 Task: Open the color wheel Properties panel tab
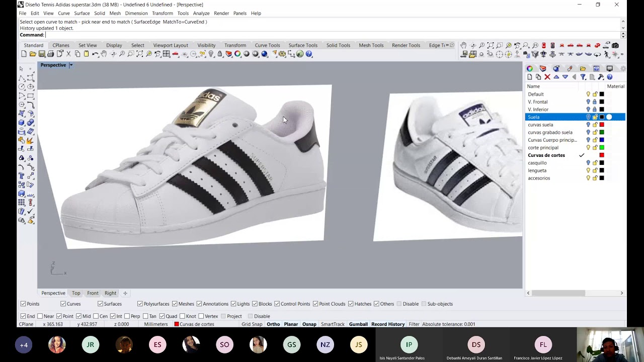click(530, 68)
